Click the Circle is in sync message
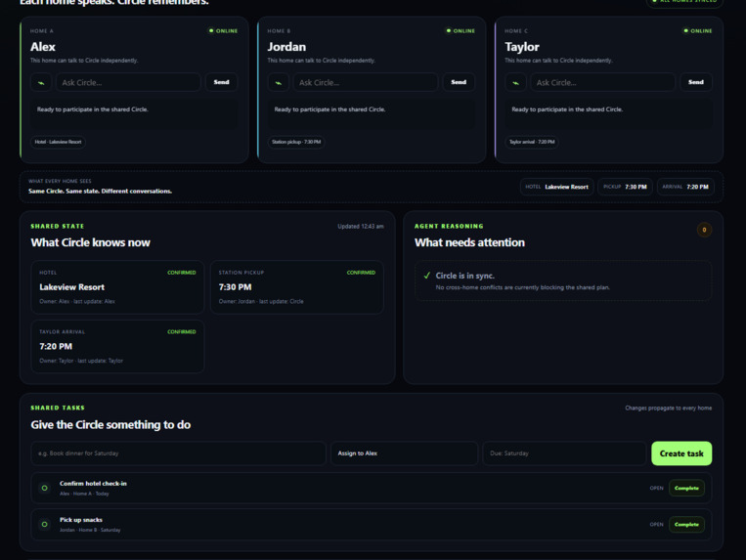This screenshot has height=560, width=746. [x=464, y=276]
